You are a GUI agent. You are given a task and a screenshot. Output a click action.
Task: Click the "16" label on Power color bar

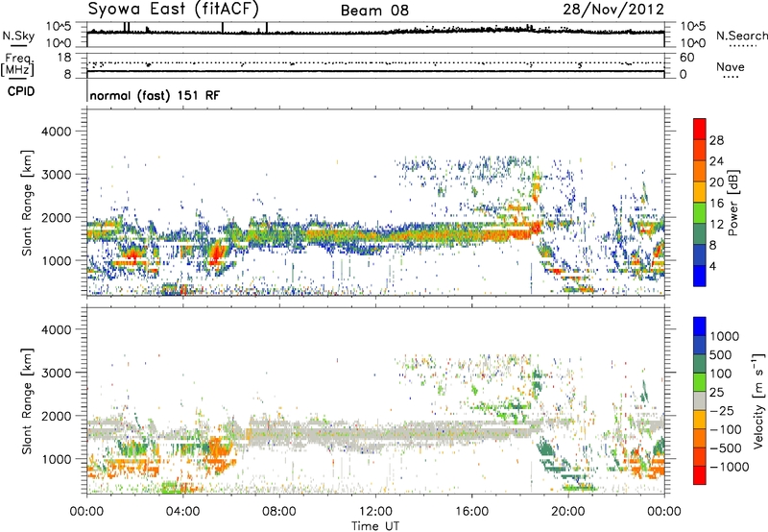(716, 204)
